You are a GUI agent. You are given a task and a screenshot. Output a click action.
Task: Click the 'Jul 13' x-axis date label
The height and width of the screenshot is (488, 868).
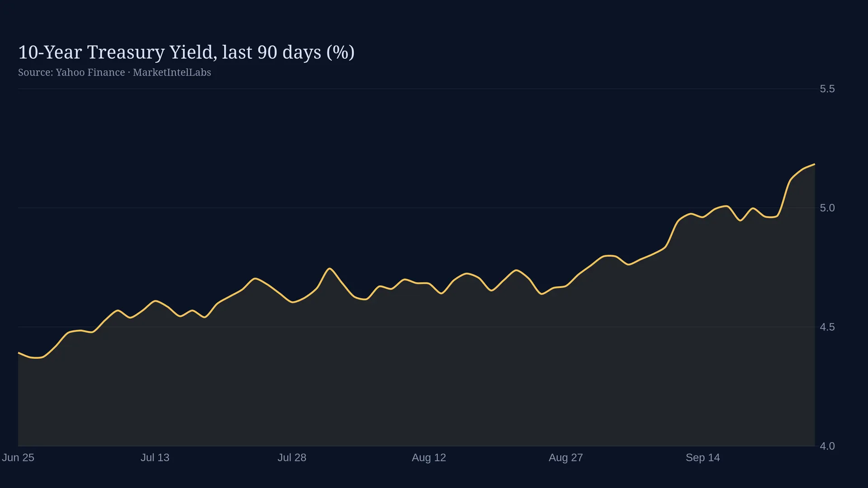pyautogui.click(x=155, y=458)
